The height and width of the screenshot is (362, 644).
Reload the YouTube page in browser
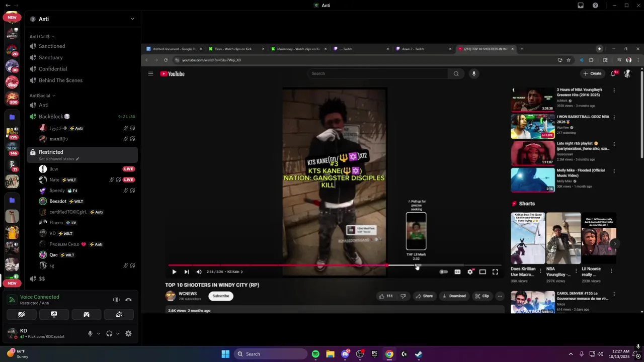coord(166,60)
